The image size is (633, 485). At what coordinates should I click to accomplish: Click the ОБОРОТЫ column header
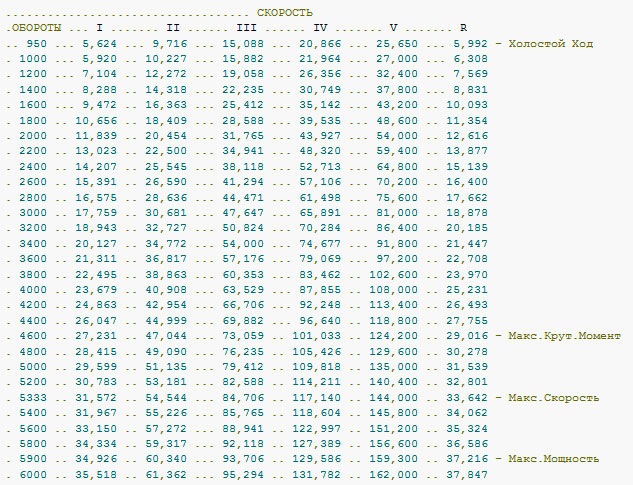click(37, 28)
